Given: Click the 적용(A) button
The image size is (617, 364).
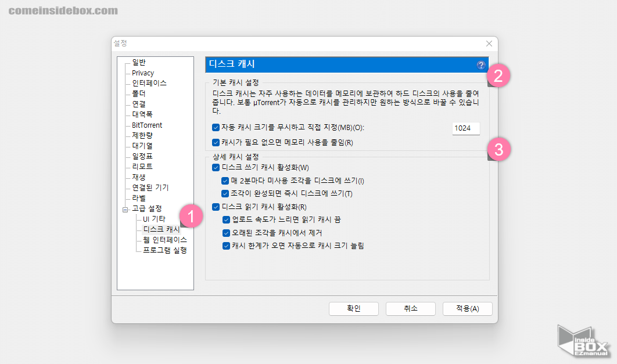Looking at the screenshot, I should [x=468, y=309].
